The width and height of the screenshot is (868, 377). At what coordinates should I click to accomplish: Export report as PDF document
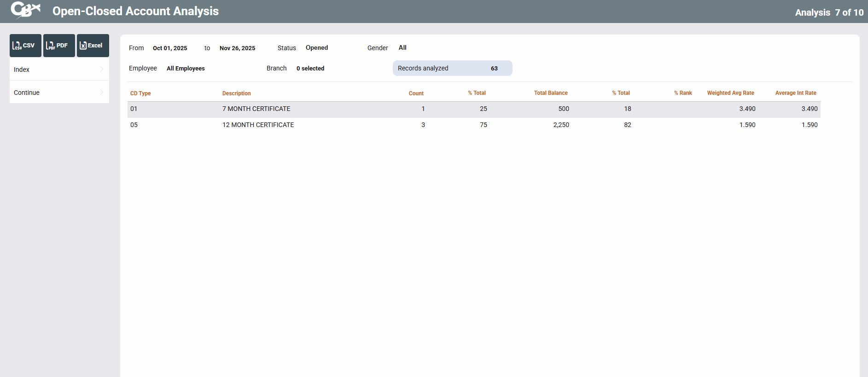click(59, 46)
